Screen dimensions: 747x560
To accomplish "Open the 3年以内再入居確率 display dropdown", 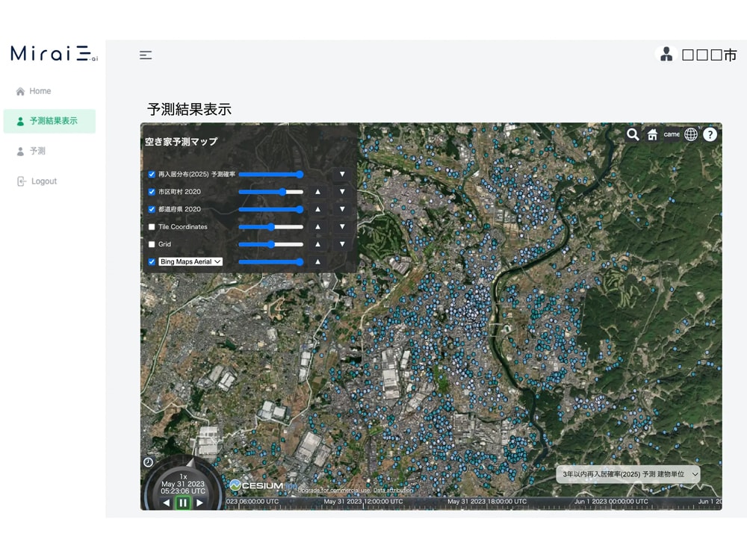I will 627,474.
